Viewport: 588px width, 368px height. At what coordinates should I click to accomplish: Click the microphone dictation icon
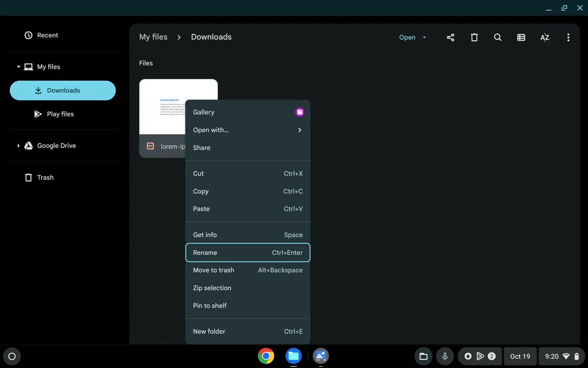pyautogui.click(x=445, y=356)
